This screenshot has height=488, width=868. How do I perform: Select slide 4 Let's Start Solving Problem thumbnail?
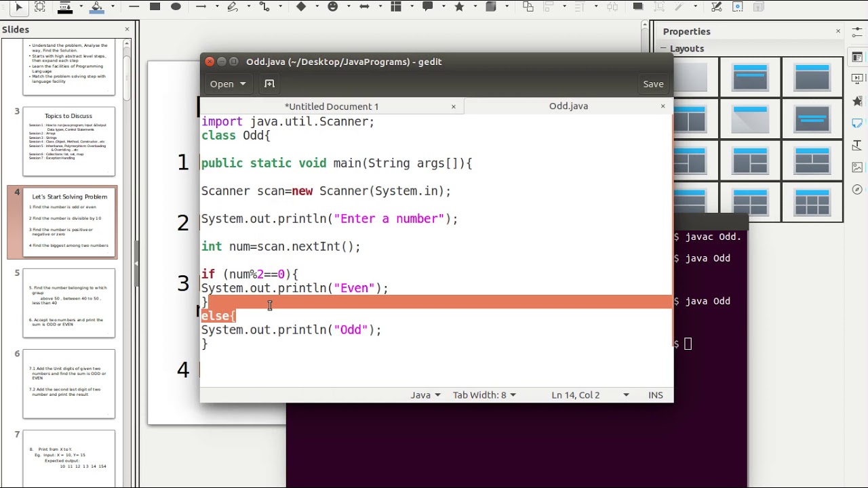pyautogui.click(x=68, y=222)
